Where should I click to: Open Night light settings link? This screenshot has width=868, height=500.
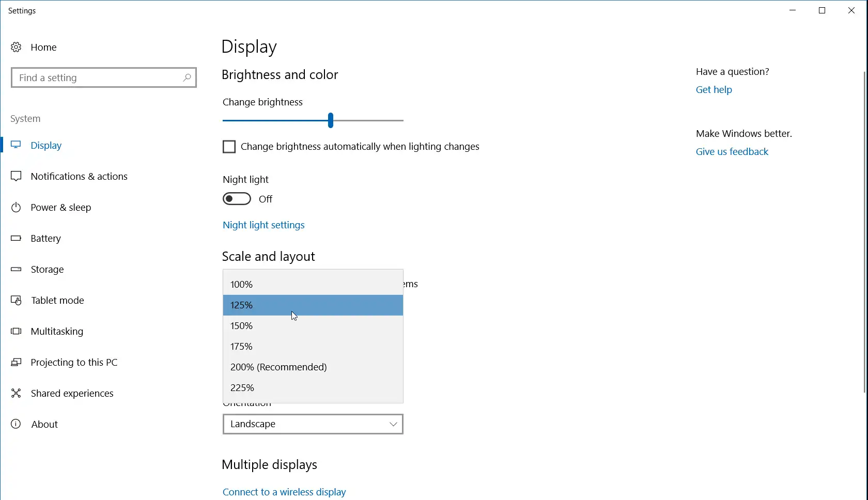click(263, 225)
